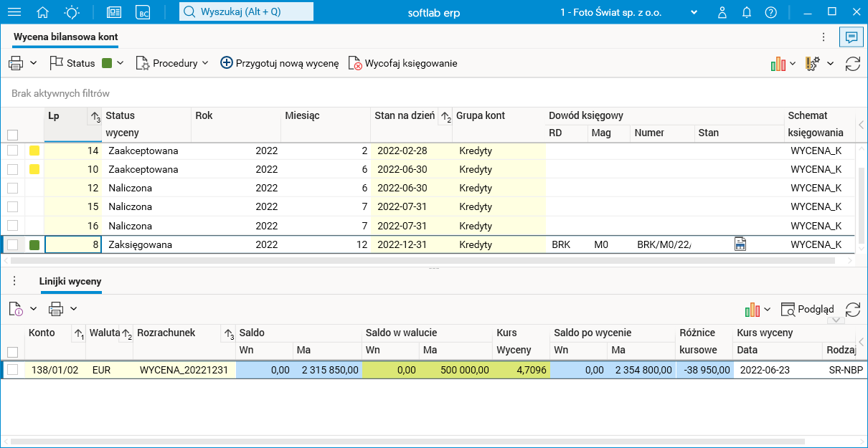Viewport: 868px width, 448px height.
Task: Click the notifications bell icon
Action: [x=747, y=12]
